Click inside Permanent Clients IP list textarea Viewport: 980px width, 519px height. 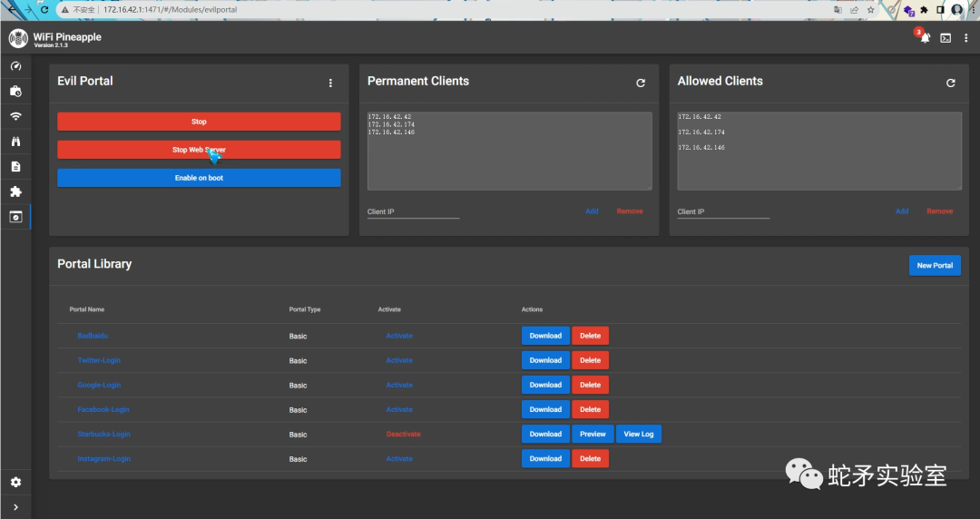click(509, 152)
